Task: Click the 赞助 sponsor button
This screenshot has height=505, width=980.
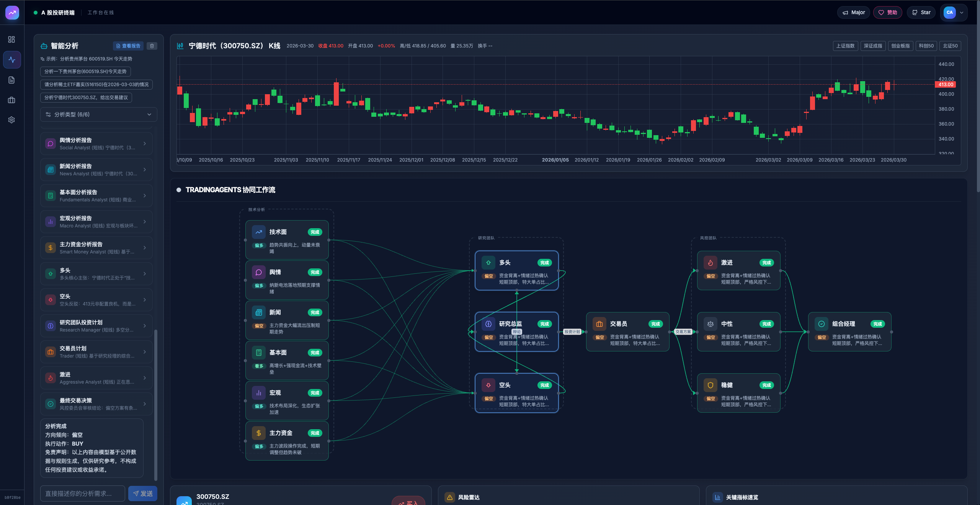Action: pos(888,13)
